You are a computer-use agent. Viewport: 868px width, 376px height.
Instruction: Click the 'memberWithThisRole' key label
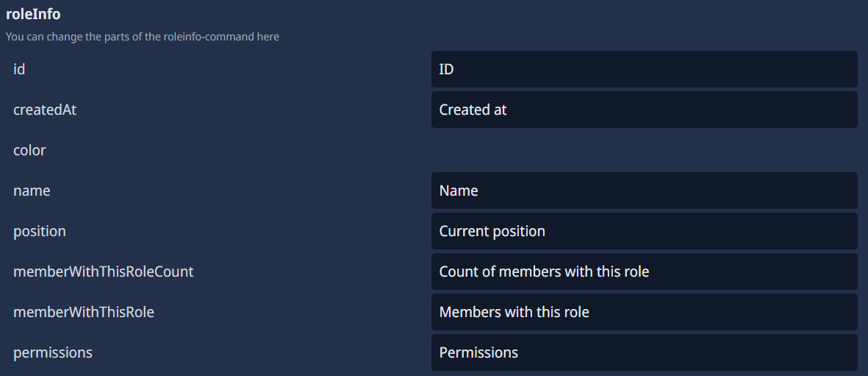[84, 312]
